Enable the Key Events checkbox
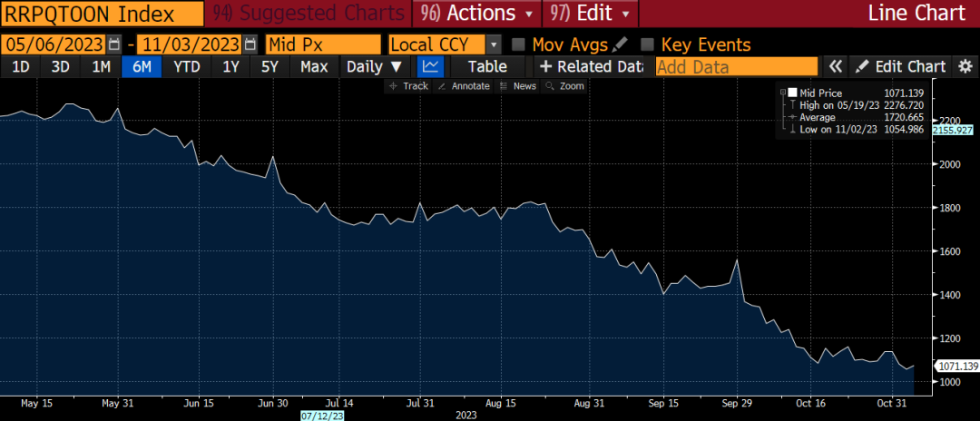Image resolution: width=980 pixels, height=421 pixels. [648, 44]
